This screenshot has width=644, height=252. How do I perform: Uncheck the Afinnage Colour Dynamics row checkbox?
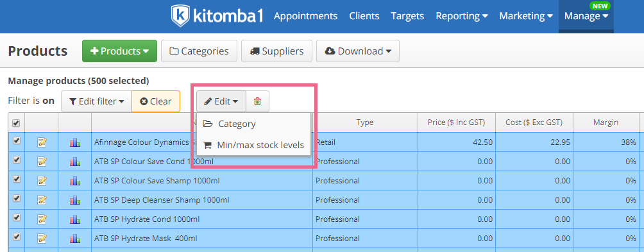coord(17,141)
